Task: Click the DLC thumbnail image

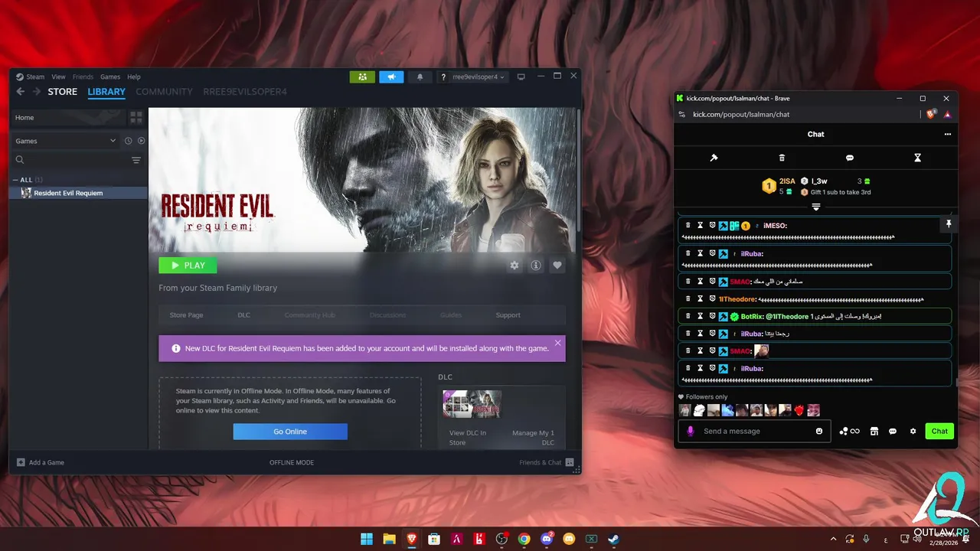Action: [x=472, y=404]
